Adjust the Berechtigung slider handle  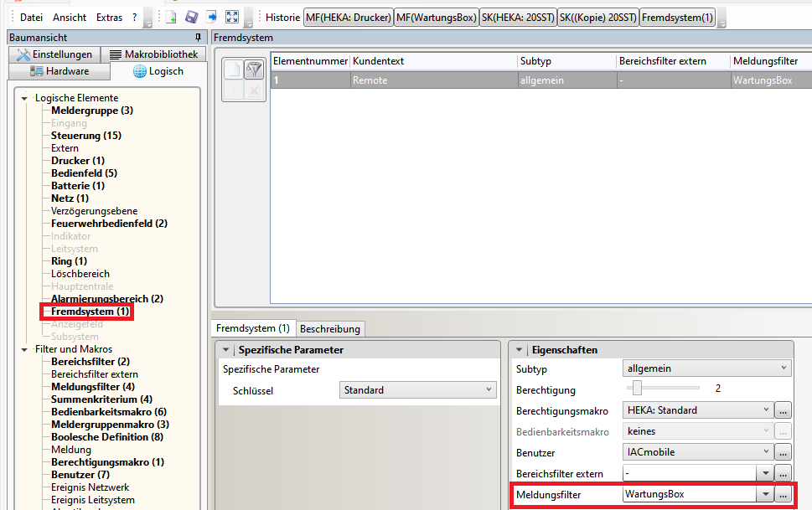tap(637, 387)
